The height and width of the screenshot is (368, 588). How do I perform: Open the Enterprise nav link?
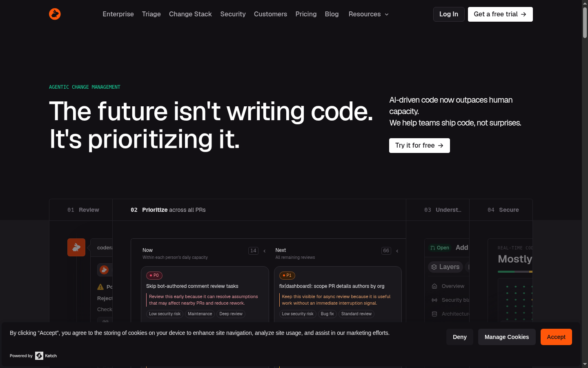[118, 14]
